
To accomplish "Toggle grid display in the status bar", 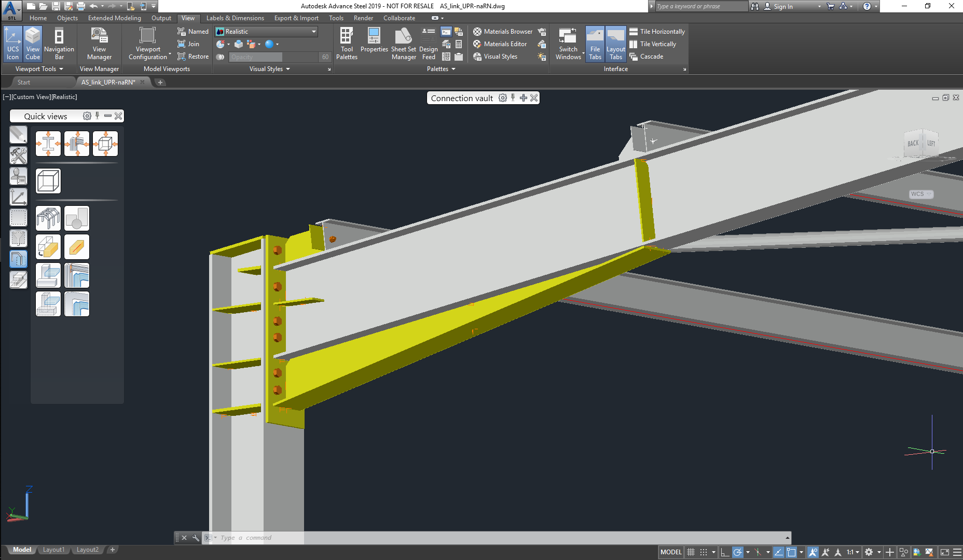I will pyautogui.click(x=691, y=552).
